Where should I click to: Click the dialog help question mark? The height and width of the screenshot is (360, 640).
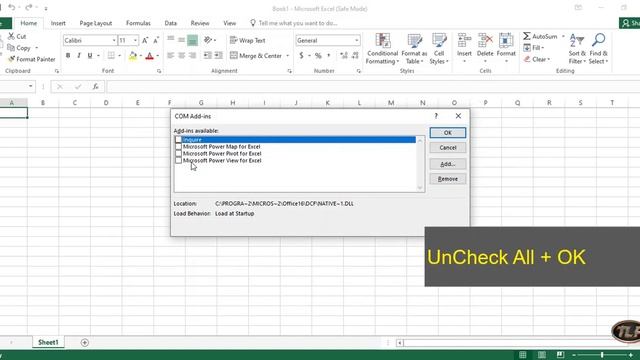[436, 116]
